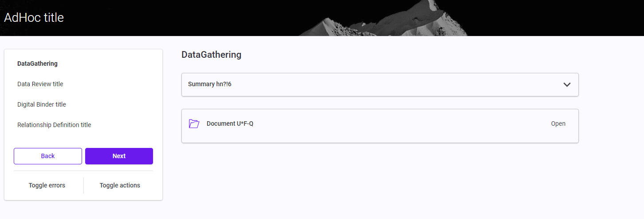The height and width of the screenshot is (219, 644).
Task: Click the purple Next button
Action: coord(119,156)
